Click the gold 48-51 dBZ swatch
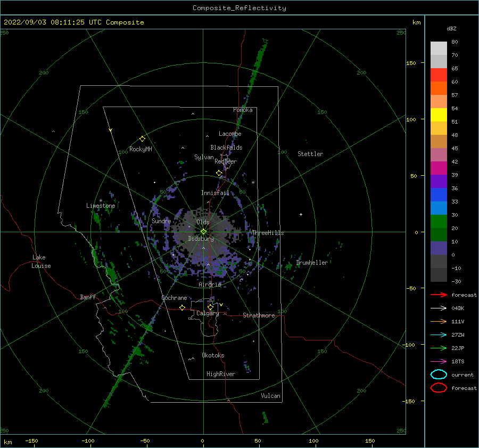Image resolution: width=479 pixels, height=448 pixels. point(439,128)
